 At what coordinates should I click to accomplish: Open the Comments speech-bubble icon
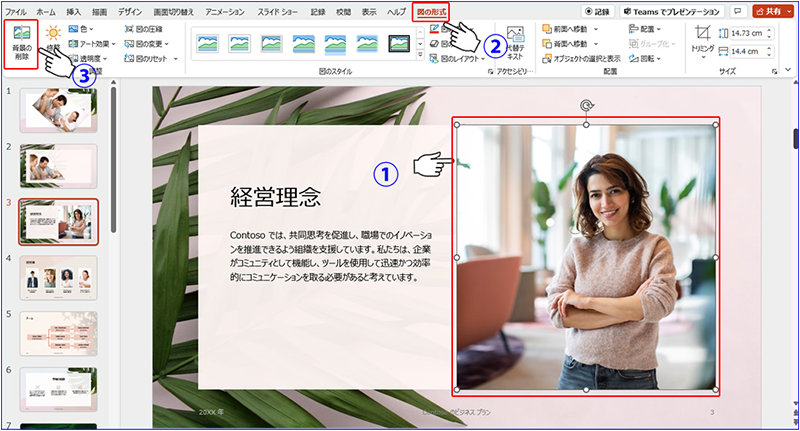coord(737,11)
